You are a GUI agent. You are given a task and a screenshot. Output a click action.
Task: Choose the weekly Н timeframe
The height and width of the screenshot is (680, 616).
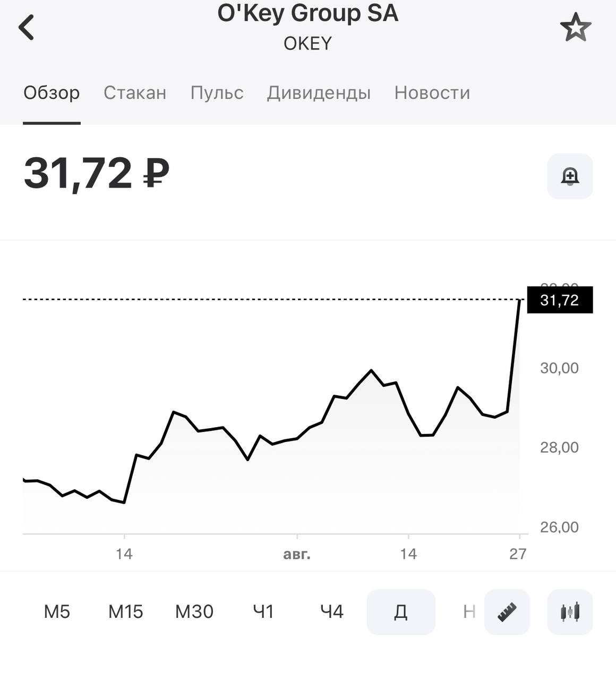pos(469,612)
